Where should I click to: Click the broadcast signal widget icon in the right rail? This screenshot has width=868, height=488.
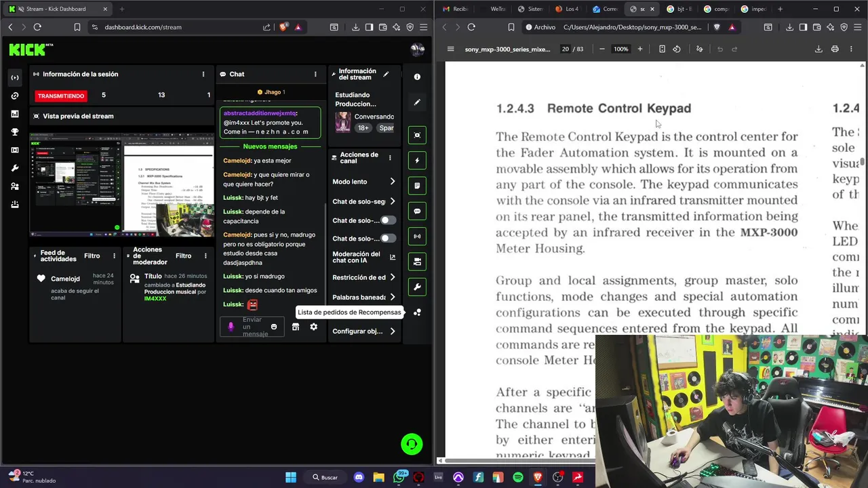tap(417, 236)
